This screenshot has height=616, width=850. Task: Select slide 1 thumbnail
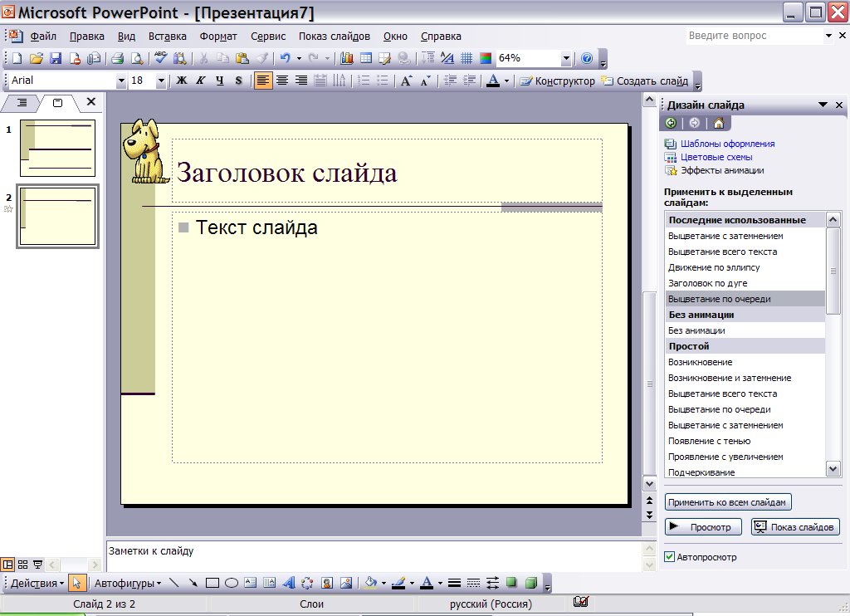point(57,148)
